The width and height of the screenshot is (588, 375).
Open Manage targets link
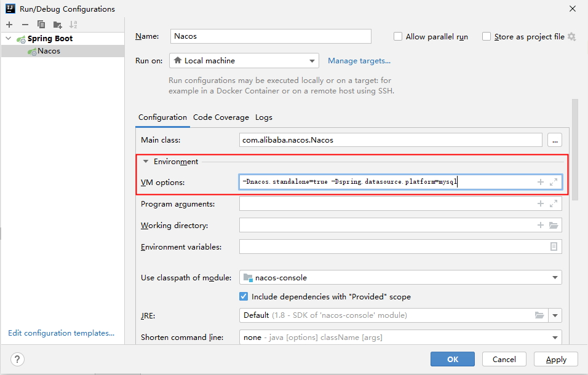[359, 61]
